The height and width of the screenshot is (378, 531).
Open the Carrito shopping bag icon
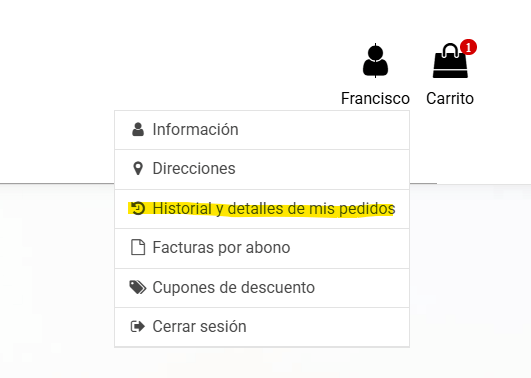click(x=450, y=61)
